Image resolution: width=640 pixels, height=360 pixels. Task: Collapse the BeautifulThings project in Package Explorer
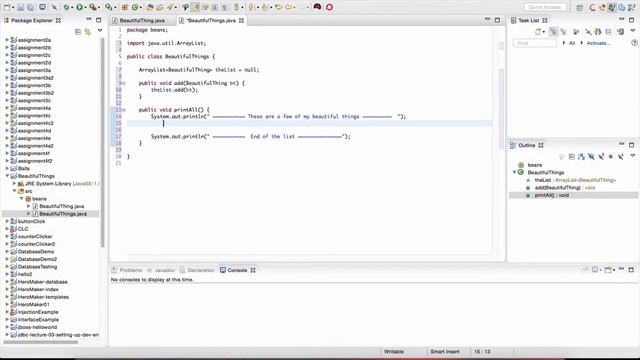pos(7,176)
